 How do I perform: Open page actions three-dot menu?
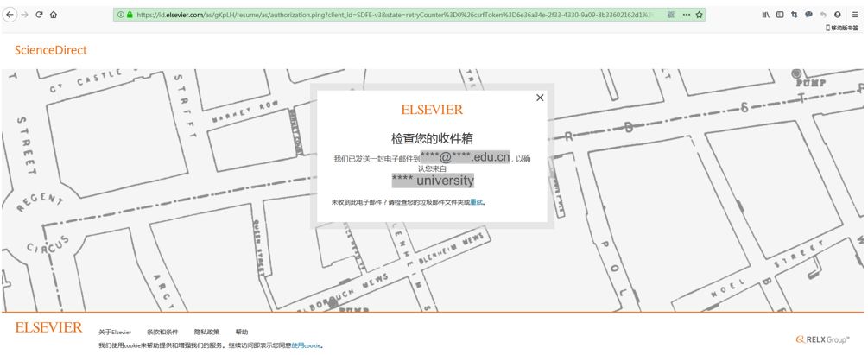tap(687, 15)
